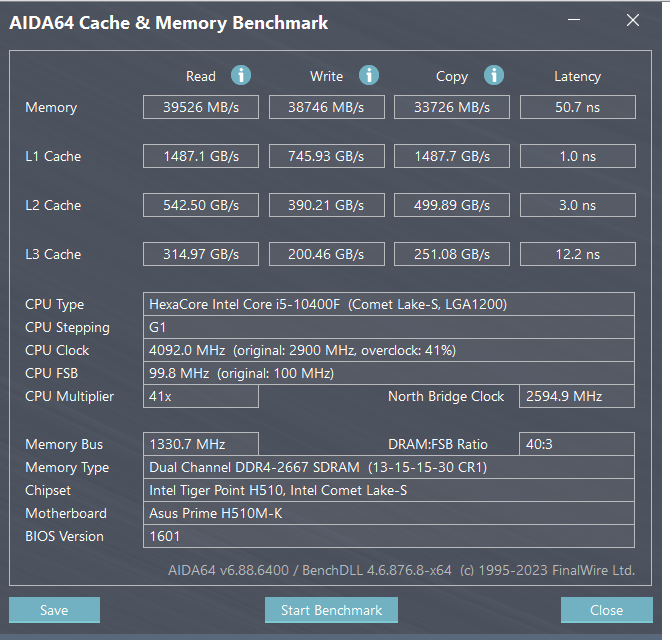The height and width of the screenshot is (640, 670).
Task: Click the CPU Clock label
Action: tap(57, 351)
